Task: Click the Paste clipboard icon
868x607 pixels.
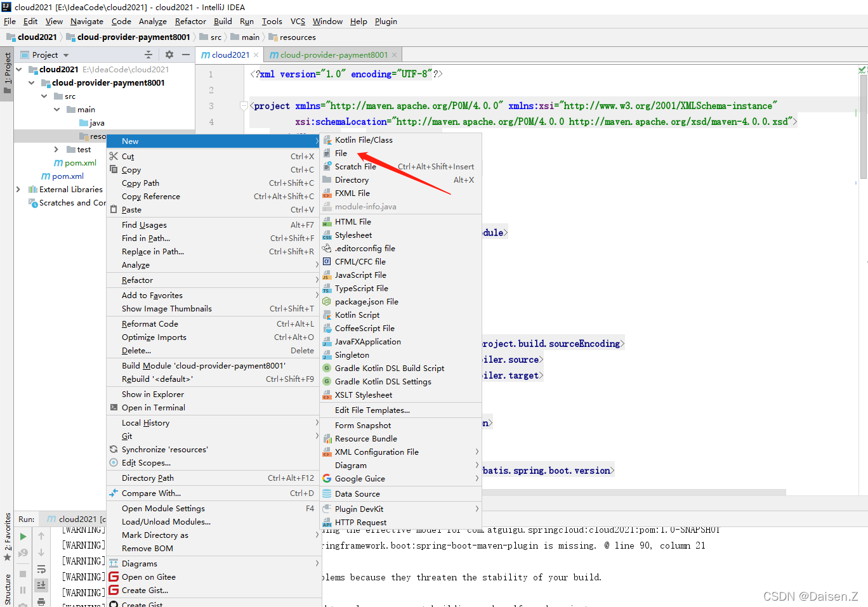Action: pos(114,210)
